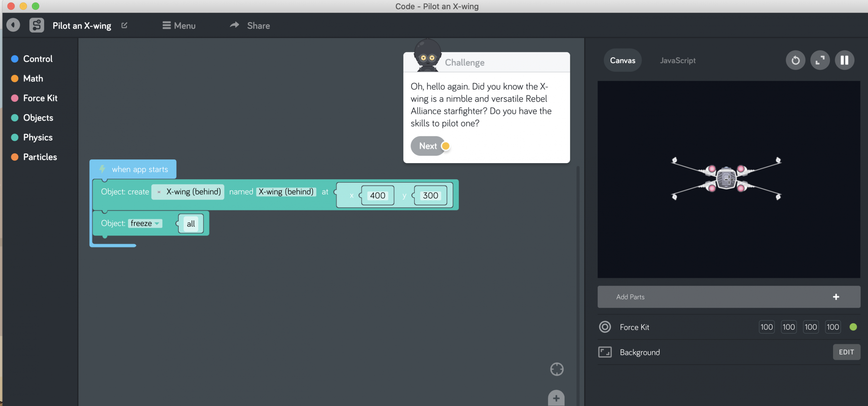Click the rename pencil icon beside the project title
Image resolution: width=868 pixels, height=406 pixels.
click(x=124, y=25)
